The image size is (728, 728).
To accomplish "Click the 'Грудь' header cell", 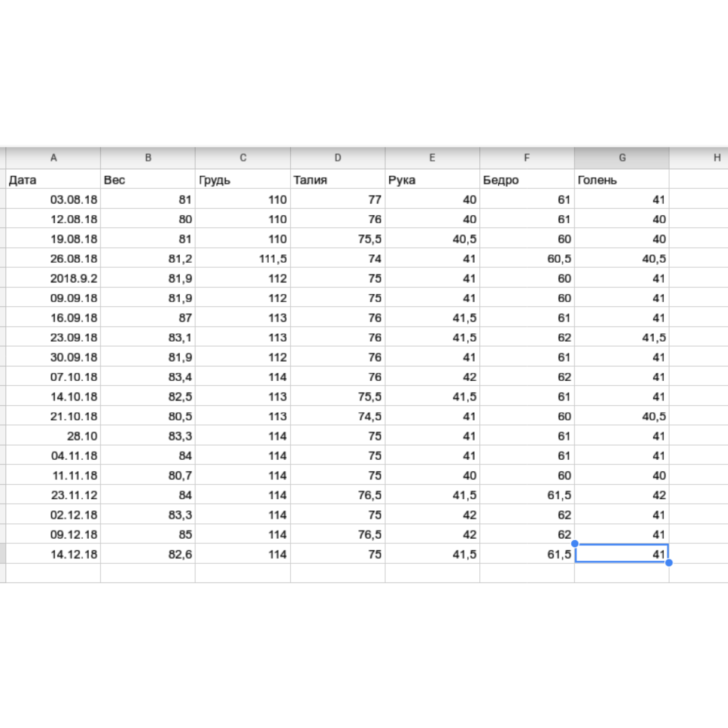I will pyautogui.click(x=243, y=180).
